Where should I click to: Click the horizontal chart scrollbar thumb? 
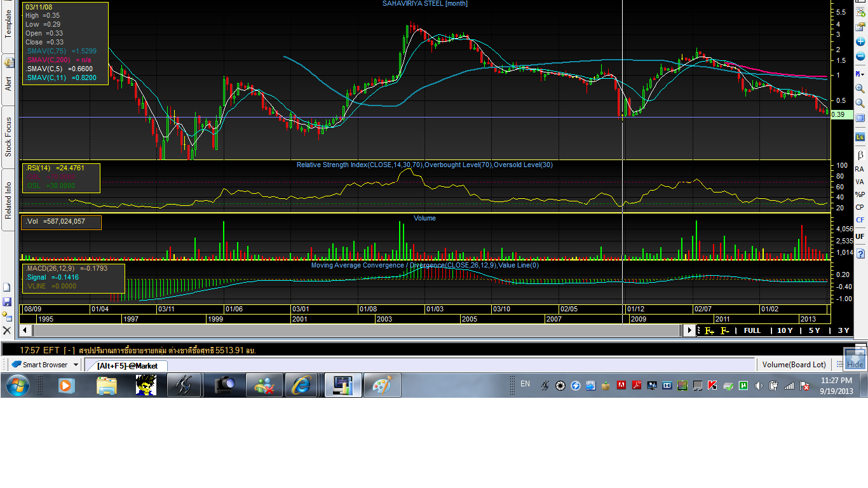[356, 330]
